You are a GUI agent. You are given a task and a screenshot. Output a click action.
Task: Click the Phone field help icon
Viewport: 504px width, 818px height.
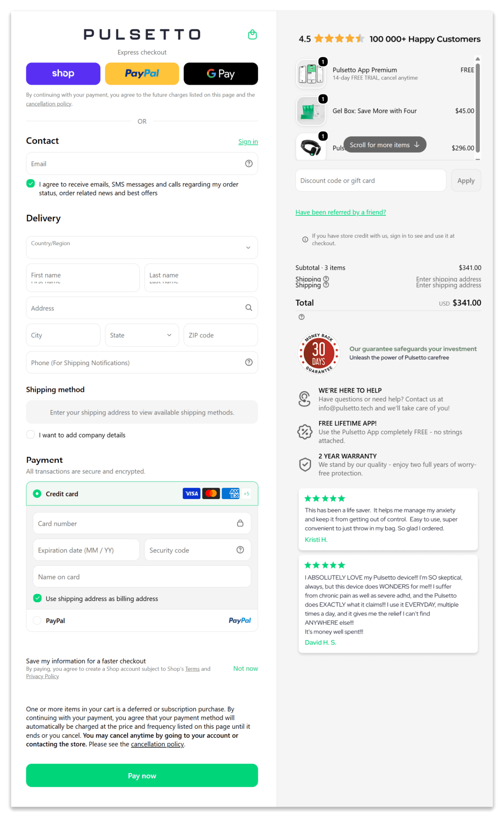[249, 362]
